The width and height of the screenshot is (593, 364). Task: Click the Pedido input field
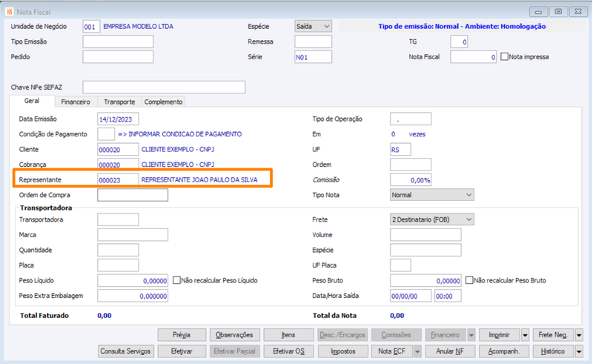(x=118, y=57)
